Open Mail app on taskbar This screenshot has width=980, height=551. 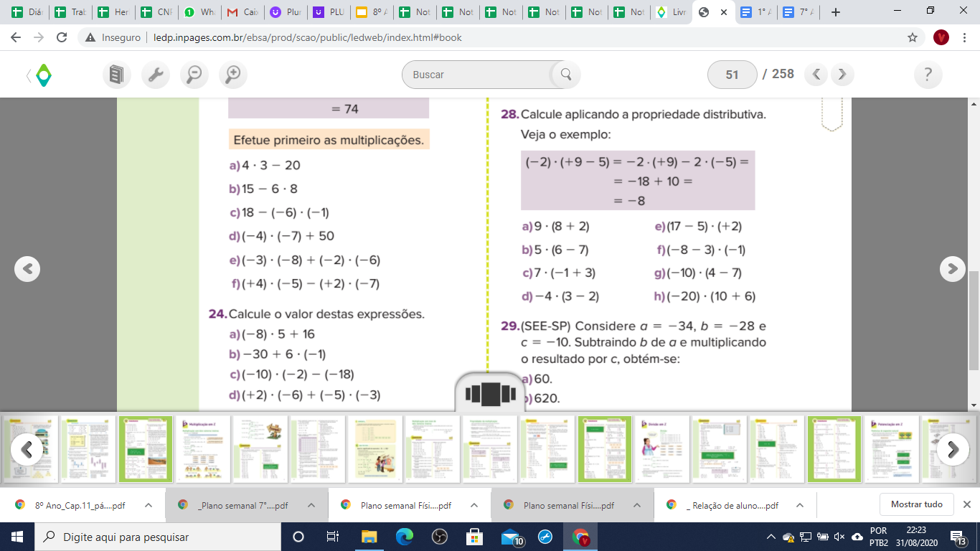coord(510,537)
